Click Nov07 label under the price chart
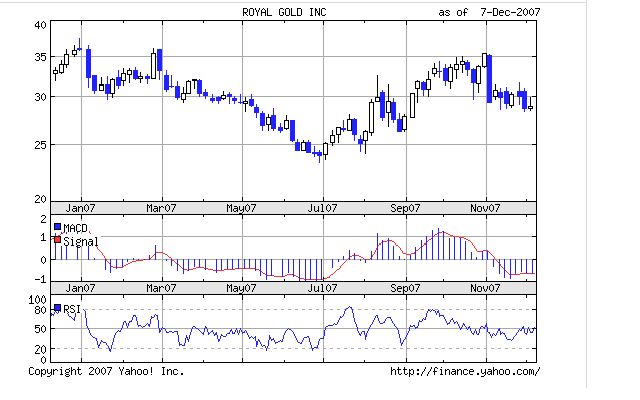Image resolution: width=640 pixels, height=400 pixels. [485, 208]
